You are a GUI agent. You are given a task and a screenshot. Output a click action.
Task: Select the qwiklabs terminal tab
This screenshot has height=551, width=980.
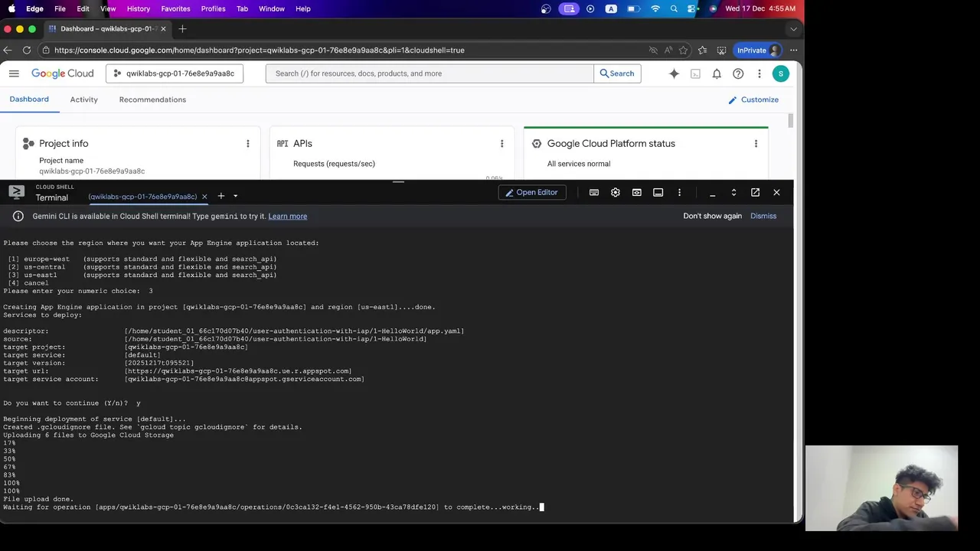click(142, 197)
